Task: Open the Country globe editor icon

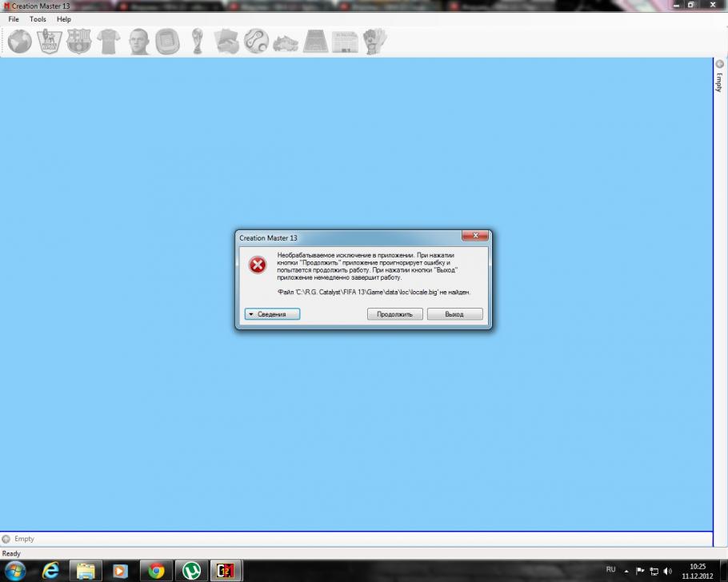Action: coord(20,42)
